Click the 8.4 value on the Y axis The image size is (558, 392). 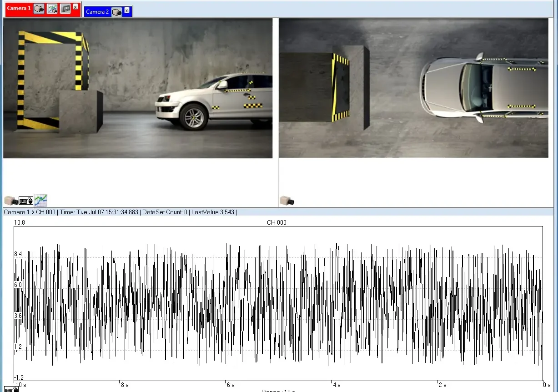[18, 254]
